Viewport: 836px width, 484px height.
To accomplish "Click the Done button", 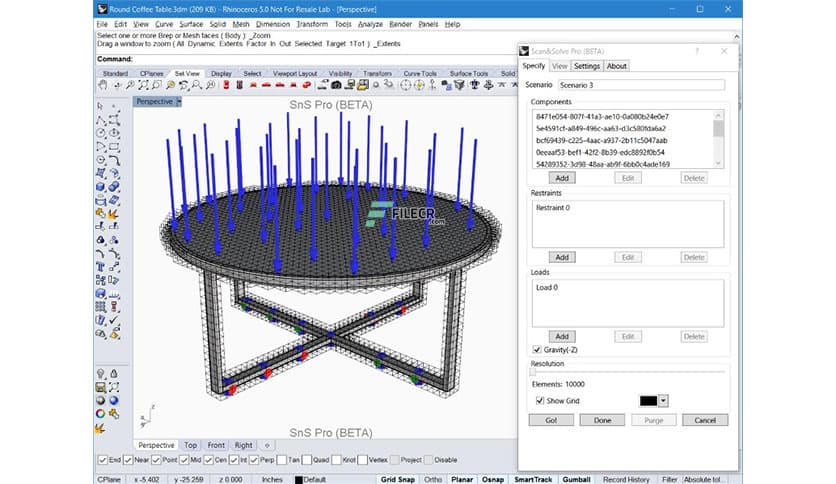I will click(x=602, y=420).
